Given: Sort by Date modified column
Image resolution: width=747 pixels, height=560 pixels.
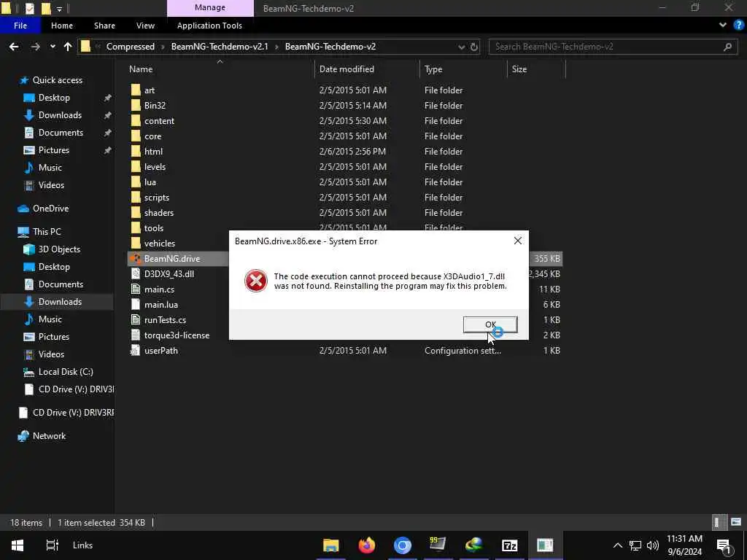Looking at the screenshot, I should click(x=347, y=69).
